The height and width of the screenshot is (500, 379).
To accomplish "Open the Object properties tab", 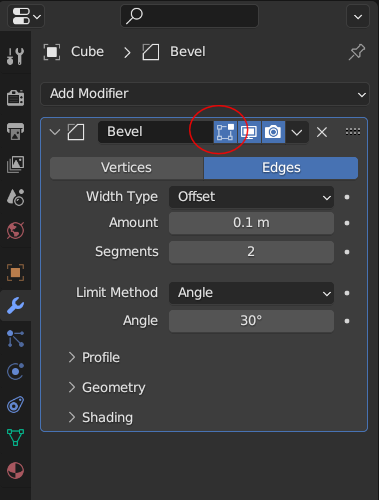I will [15, 272].
